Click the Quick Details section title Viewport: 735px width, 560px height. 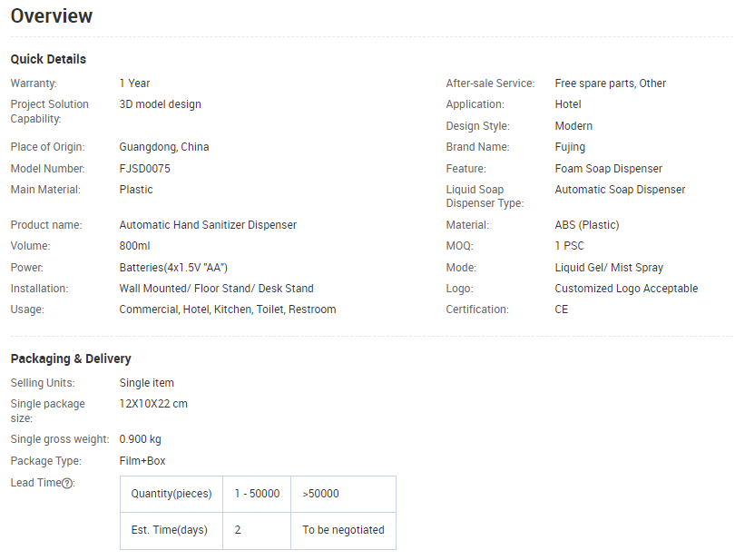point(48,59)
